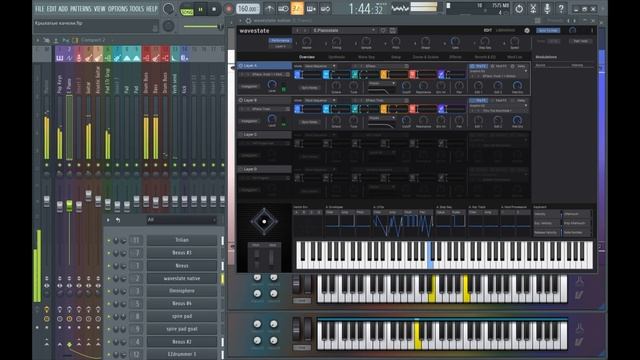
Task: Click the previous-preset arrow in wavestate header
Action: point(297,31)
